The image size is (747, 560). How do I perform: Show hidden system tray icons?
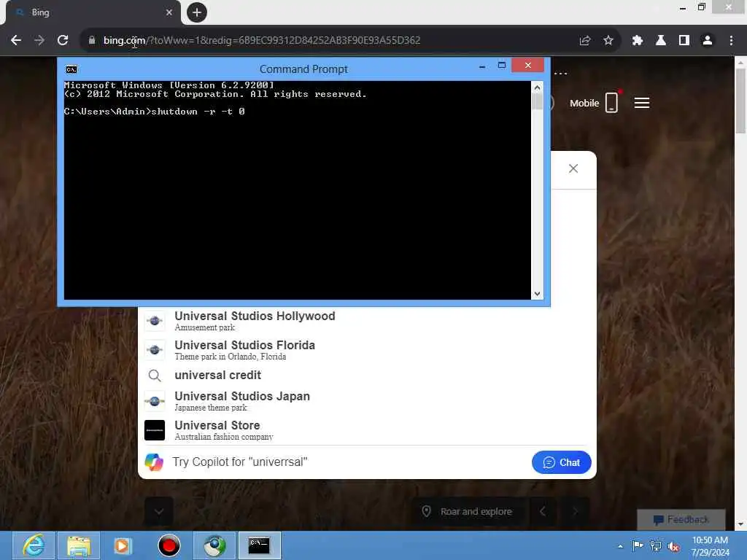pos(620,546)
